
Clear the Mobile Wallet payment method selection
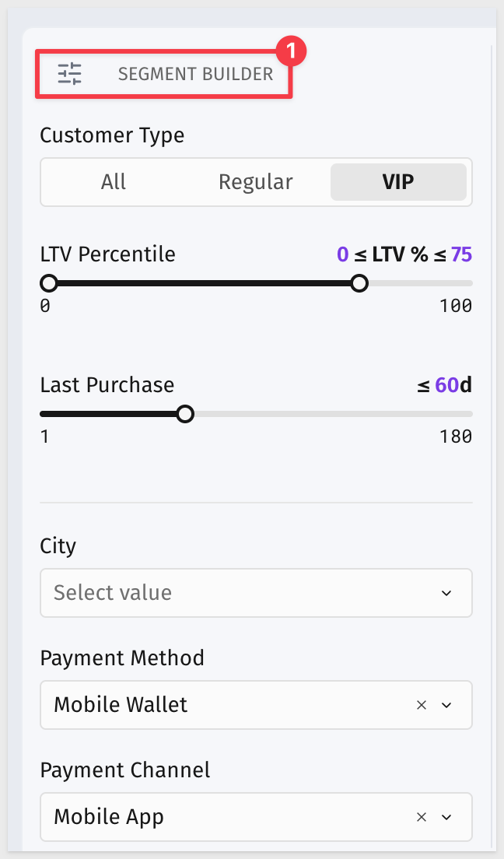tap(422, 705)
